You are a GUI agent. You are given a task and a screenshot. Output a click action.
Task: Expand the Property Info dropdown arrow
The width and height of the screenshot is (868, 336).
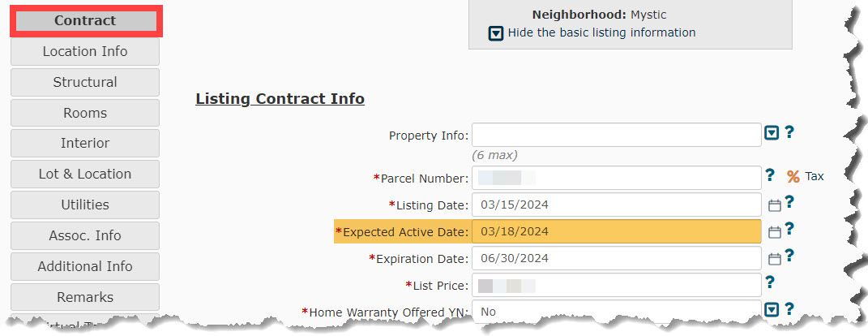(x=772, y=133)
